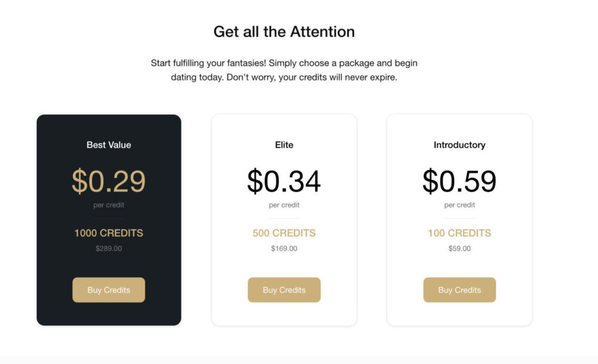Click Buy Credits on the Introductory card

pos(459,290)
